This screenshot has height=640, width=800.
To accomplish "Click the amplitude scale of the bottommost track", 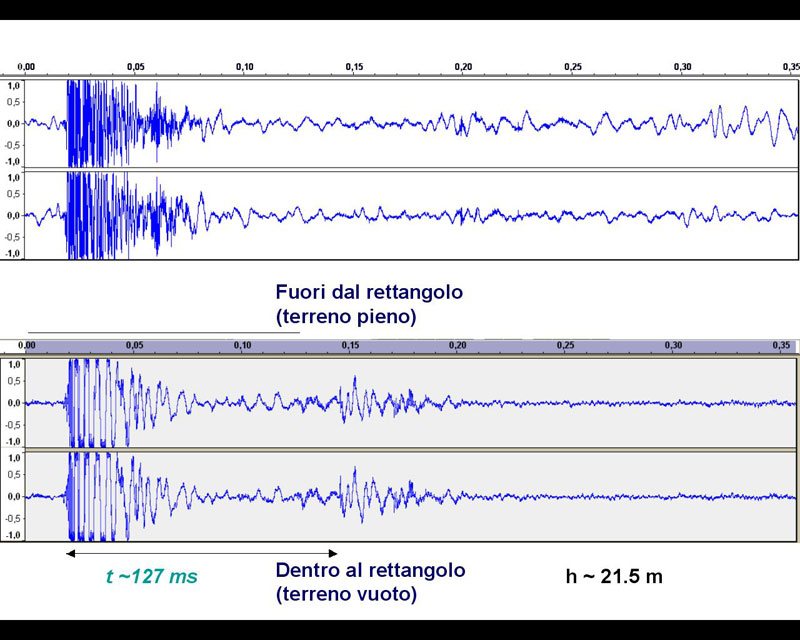I will tap(13, 496).
